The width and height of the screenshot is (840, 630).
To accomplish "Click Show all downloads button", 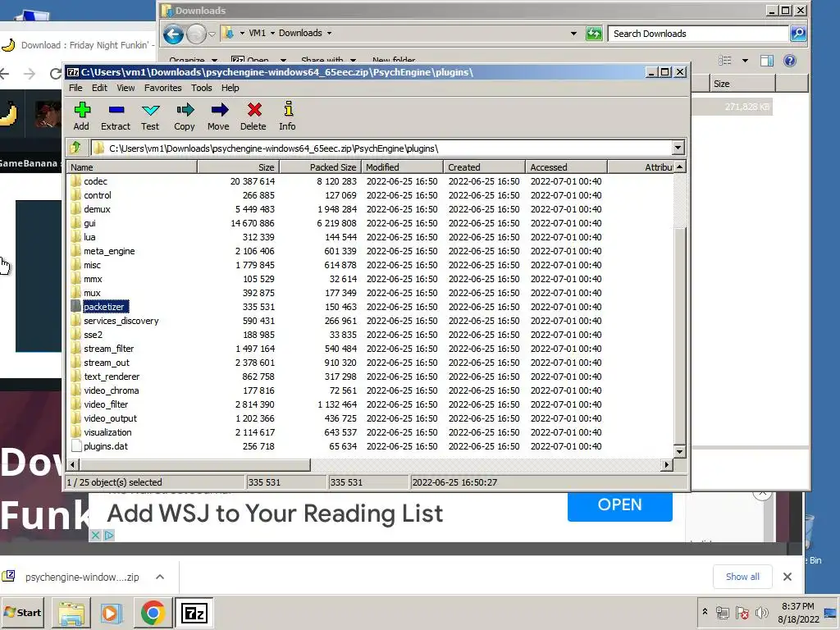I will coord(742,577).
